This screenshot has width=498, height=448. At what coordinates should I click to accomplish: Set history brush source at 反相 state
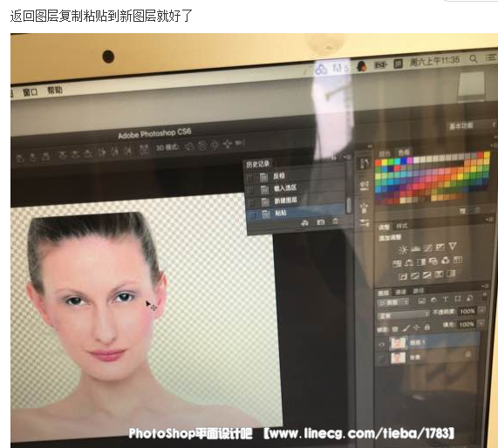click(x=251, y=177)
